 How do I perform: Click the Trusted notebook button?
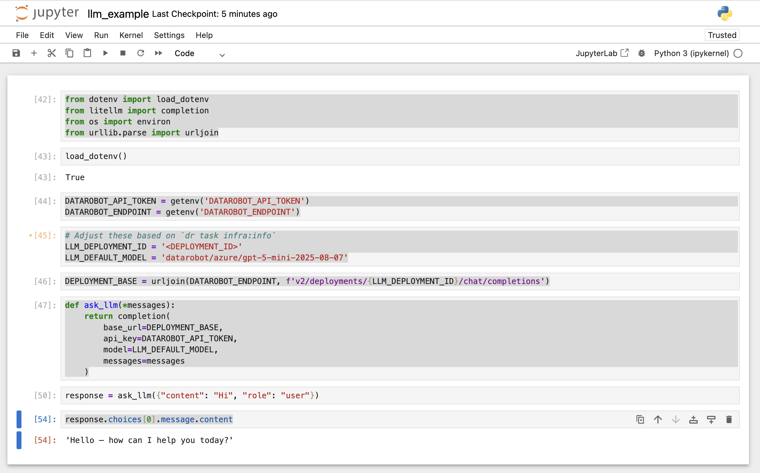(x=722, y=35)
